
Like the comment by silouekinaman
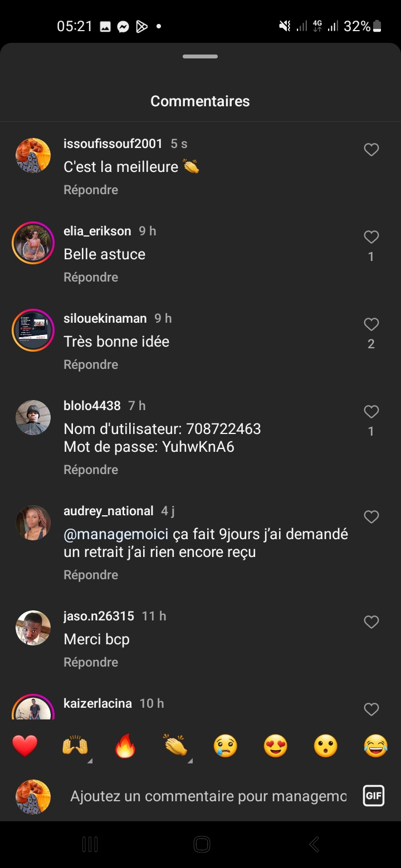click(x=371, y=324)
